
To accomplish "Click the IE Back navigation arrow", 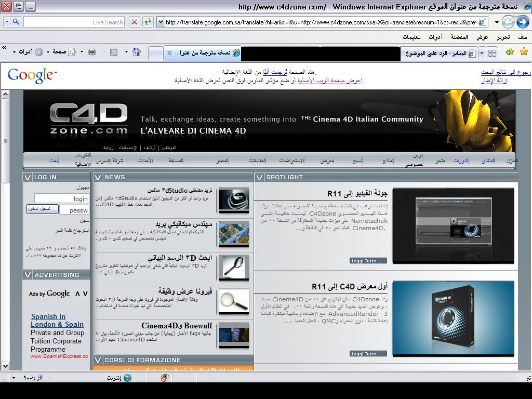I will (x=523, y=22).
